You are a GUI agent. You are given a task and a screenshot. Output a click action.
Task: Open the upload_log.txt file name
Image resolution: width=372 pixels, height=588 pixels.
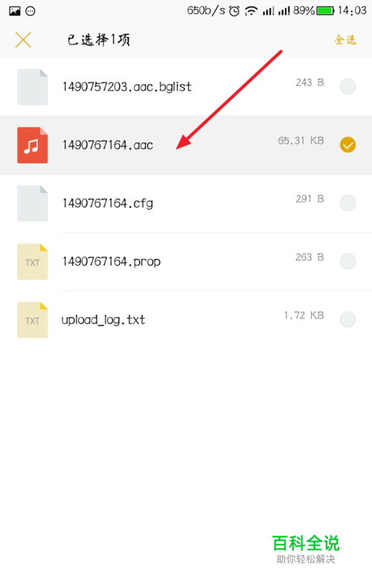pos(103,320)
